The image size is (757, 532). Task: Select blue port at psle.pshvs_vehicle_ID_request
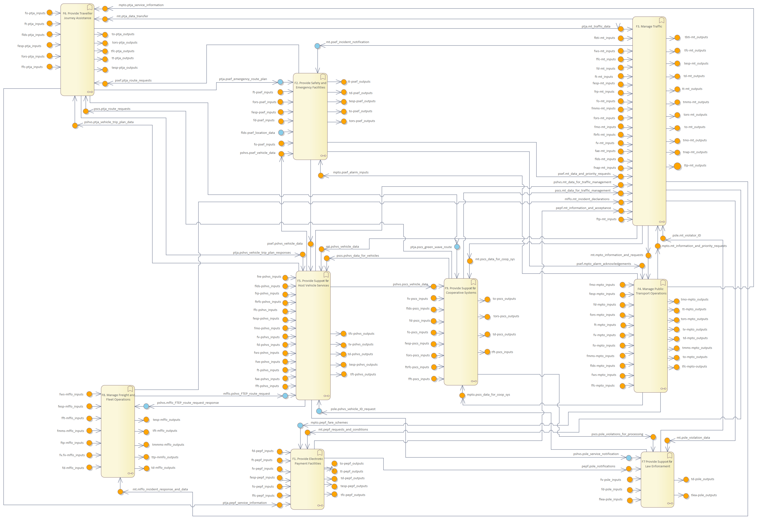319,411
